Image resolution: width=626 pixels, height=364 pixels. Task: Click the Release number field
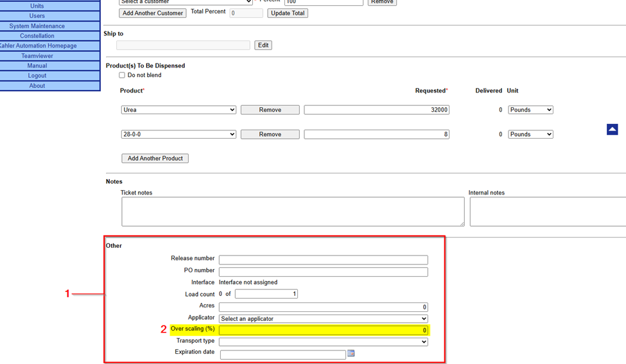[323, 260]
